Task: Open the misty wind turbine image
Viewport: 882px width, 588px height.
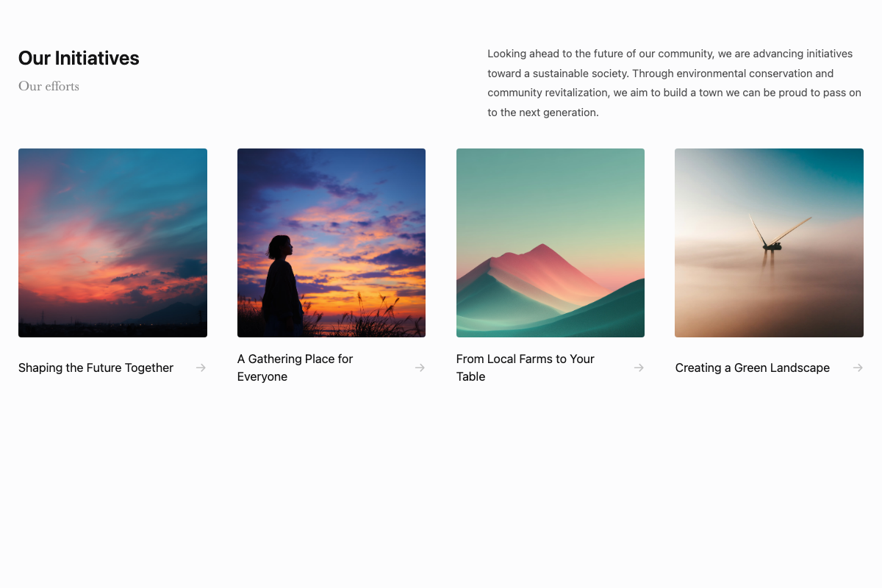Action: (x=769, y=243)
